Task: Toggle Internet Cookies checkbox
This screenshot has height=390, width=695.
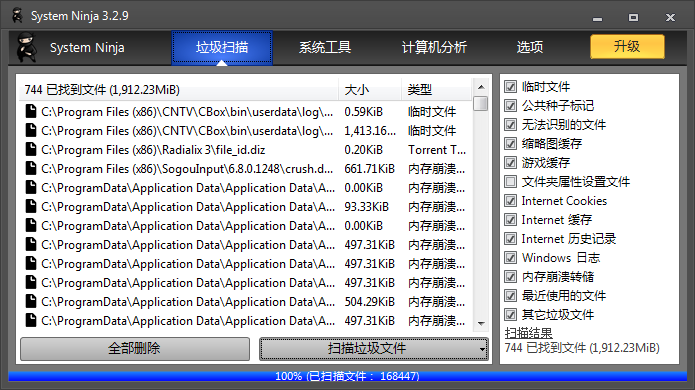Action: tap(510, 201)
